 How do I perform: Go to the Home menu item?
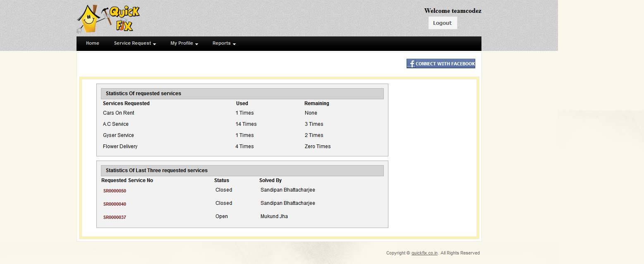[x=92, y=43]
